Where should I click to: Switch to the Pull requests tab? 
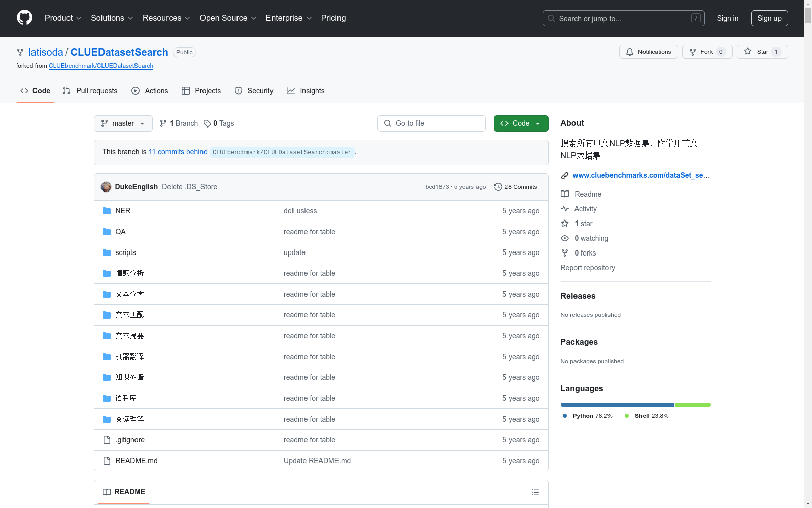(x=90, y=91)
